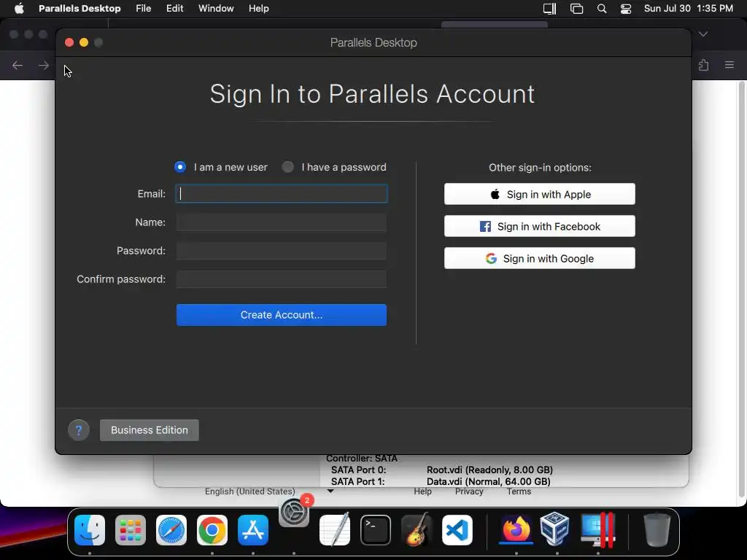Click the Password input field

tap(282, 251)
